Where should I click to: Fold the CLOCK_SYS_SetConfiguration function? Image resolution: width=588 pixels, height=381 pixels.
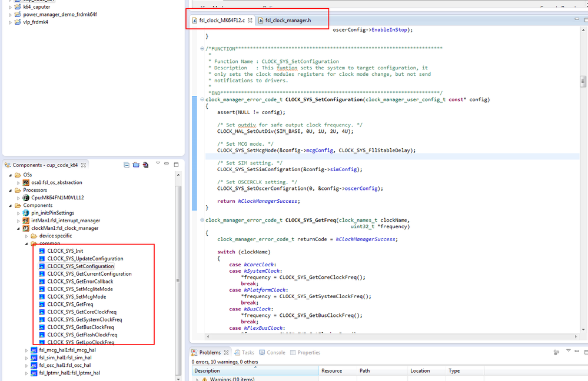202,99
